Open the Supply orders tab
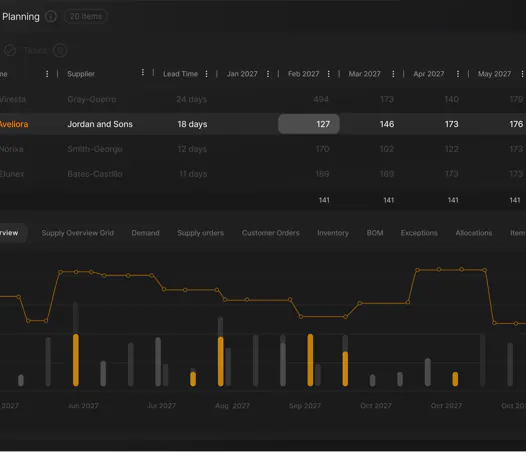Screen dimensions: 526x466 tap(201, 233)
